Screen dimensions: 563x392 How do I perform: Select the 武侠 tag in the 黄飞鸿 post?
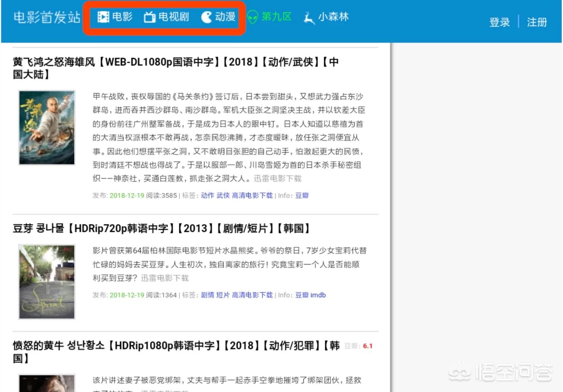[223, 196]
